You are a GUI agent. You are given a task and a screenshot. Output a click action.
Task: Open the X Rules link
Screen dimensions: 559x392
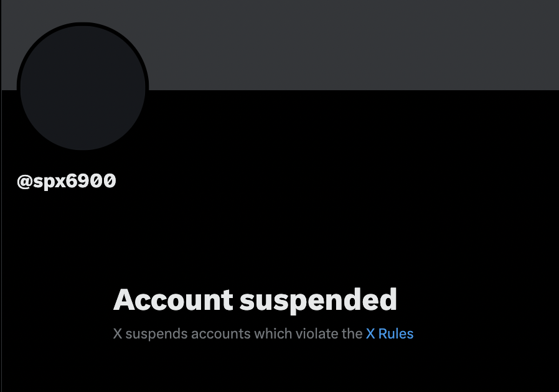pos(390,334)
